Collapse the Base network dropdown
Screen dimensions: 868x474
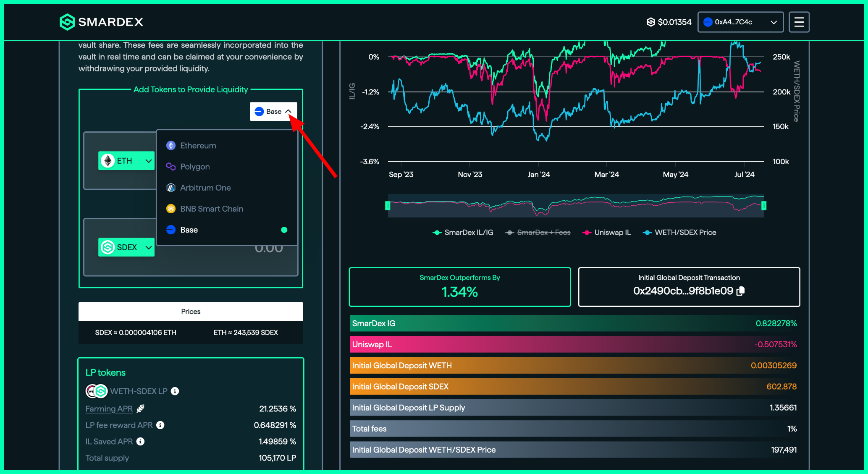click(x=273, y=112)
